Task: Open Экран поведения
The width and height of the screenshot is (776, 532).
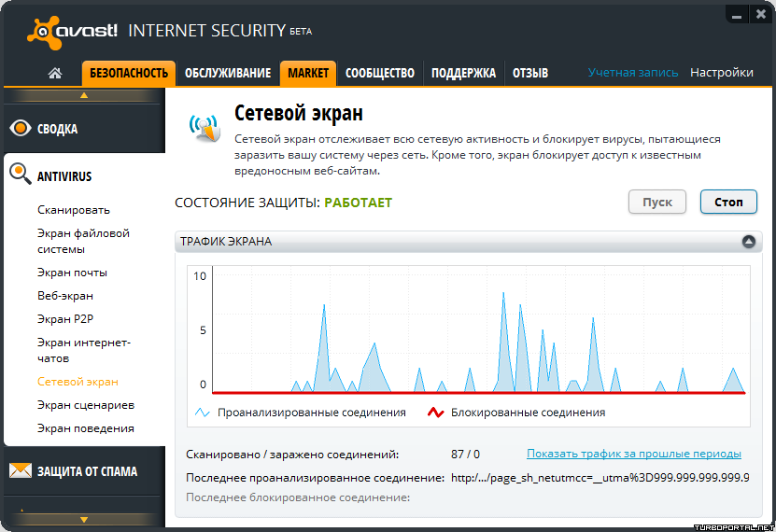Action: click(x=86, y=428)
